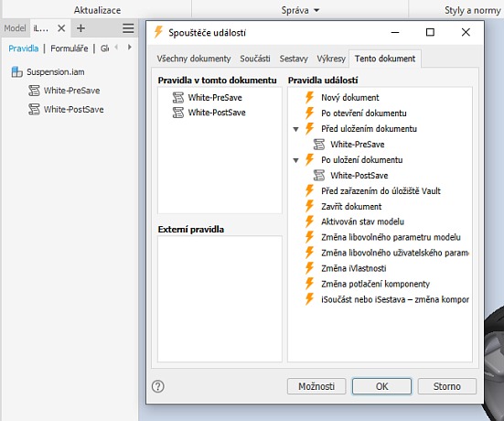Select White-PostSave under Po uložení dokumentu
This screenshot has height=421, width=504.
(359, 176)
